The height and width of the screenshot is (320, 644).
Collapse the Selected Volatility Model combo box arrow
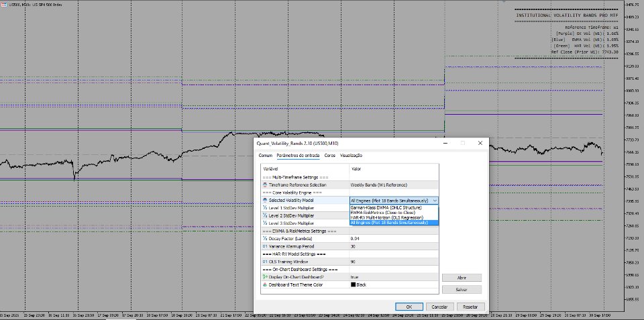pos(435,201)
